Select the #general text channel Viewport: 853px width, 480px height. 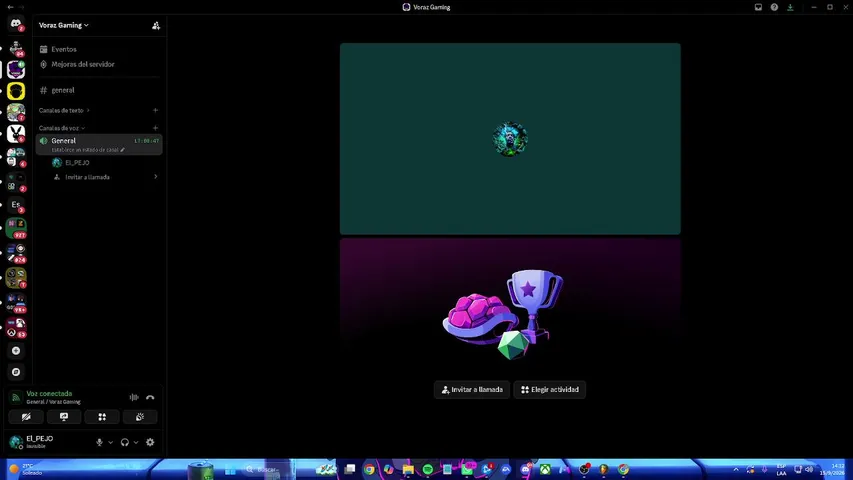coord(98,90)
